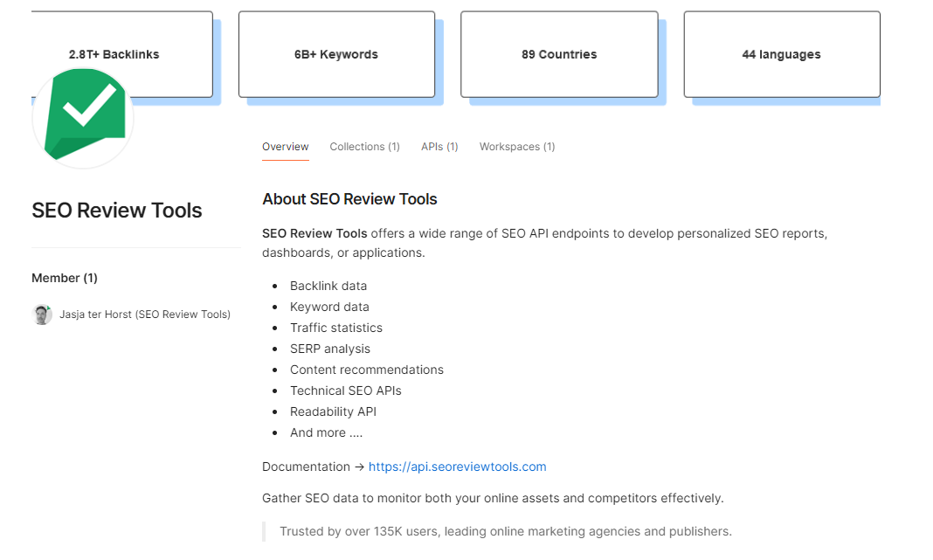Open the Workspaces (1) tab

(516, 146)
